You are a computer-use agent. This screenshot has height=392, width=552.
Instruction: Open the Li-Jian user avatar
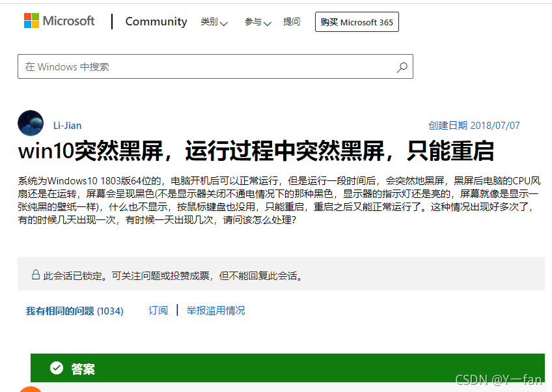pyautogui.click(x=31, y=123)
